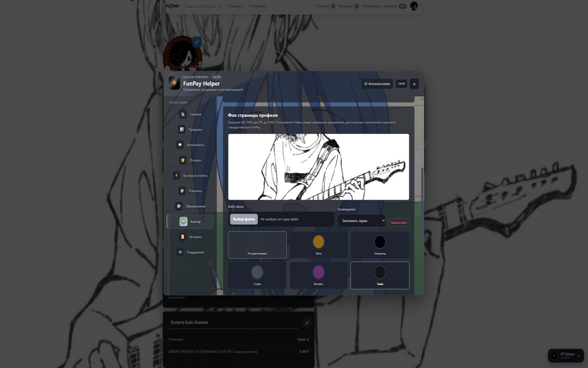Open the Отзывы star section

(190, 160)
